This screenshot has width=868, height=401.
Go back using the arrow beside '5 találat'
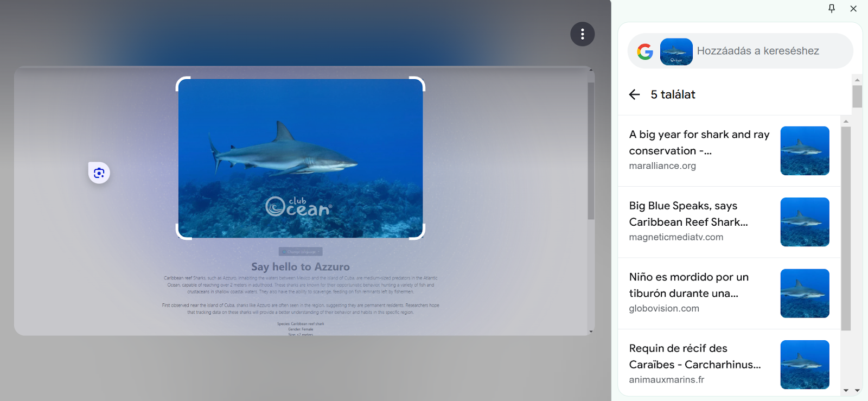tap(634, 94)
